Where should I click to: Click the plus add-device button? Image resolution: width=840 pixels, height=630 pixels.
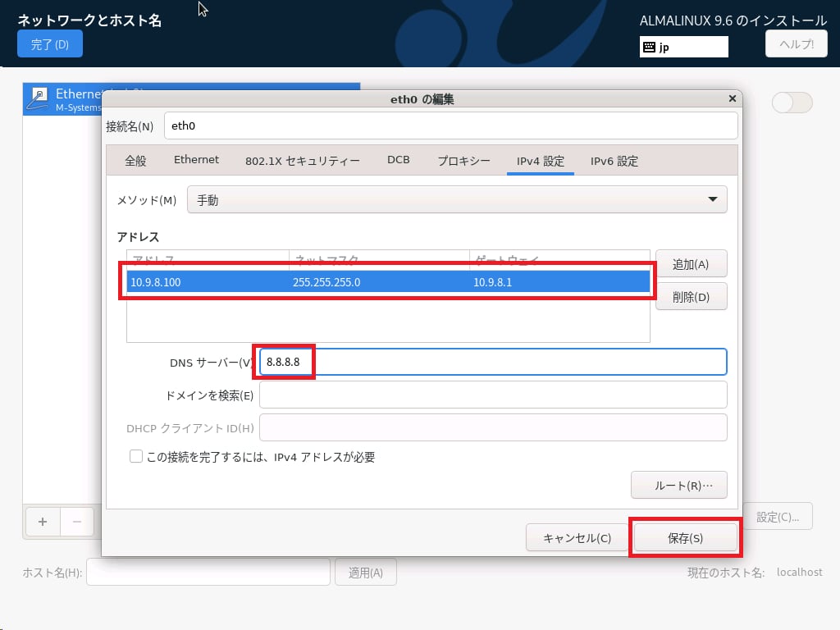(43, 521)
